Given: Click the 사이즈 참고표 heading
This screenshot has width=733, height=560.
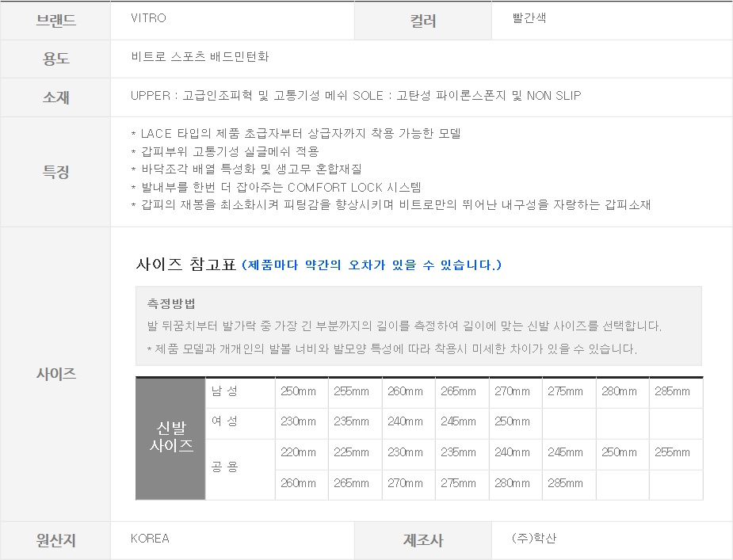Looking at the screenshot, I should [x=187, y=265].
